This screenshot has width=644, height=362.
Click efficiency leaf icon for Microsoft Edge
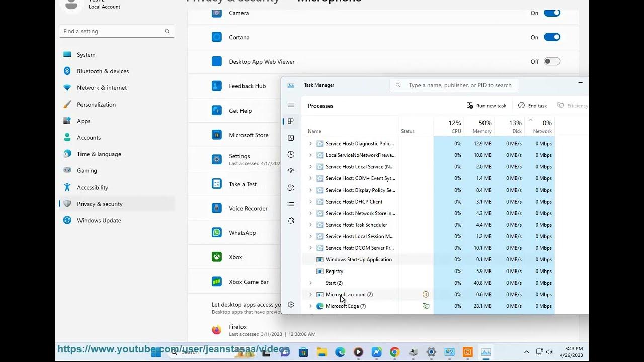coord(426,306)
